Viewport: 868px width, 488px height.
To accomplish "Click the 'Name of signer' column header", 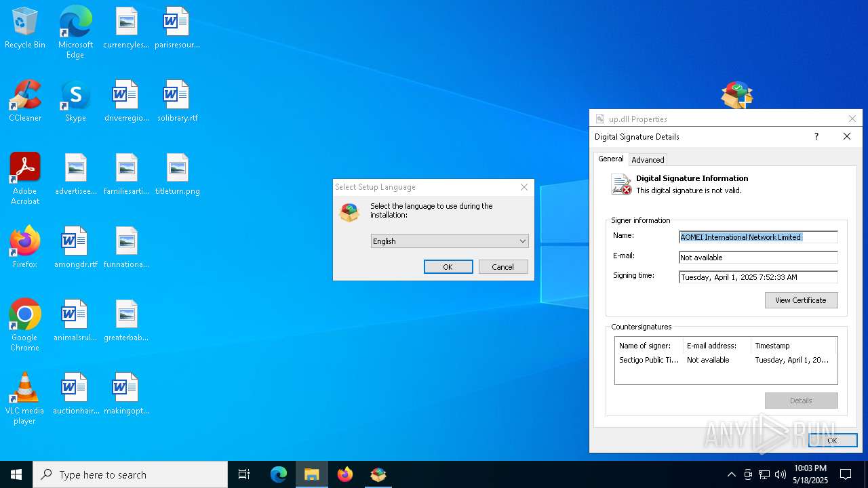I will 649,346.
